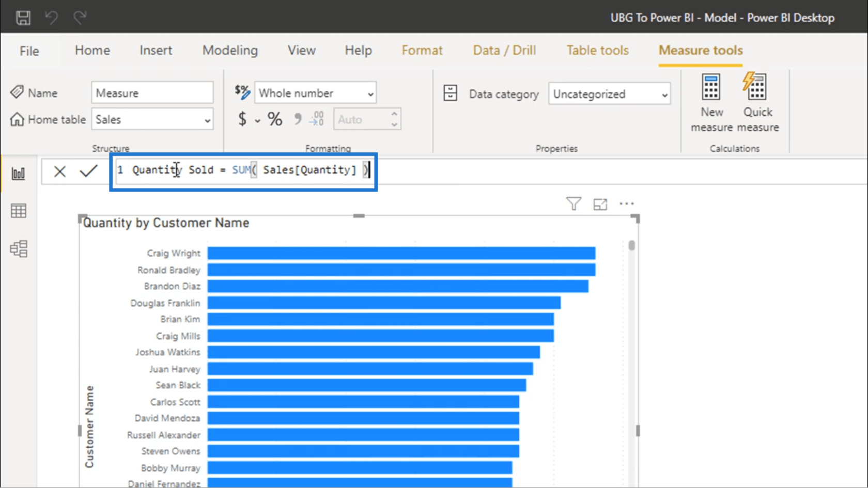Click the Undo arrow icon
The image size is (868, 488).
(x=51, y=18)
